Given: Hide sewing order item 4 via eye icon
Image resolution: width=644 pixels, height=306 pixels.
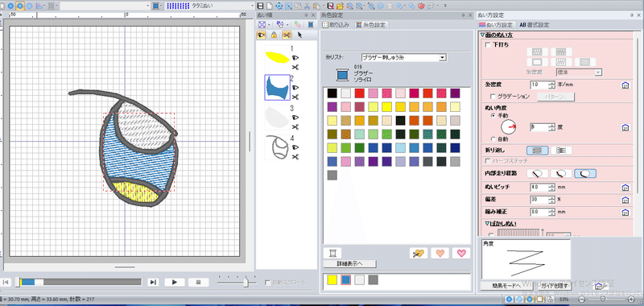Looking at the screenshot, I should [x=295, y=147].
